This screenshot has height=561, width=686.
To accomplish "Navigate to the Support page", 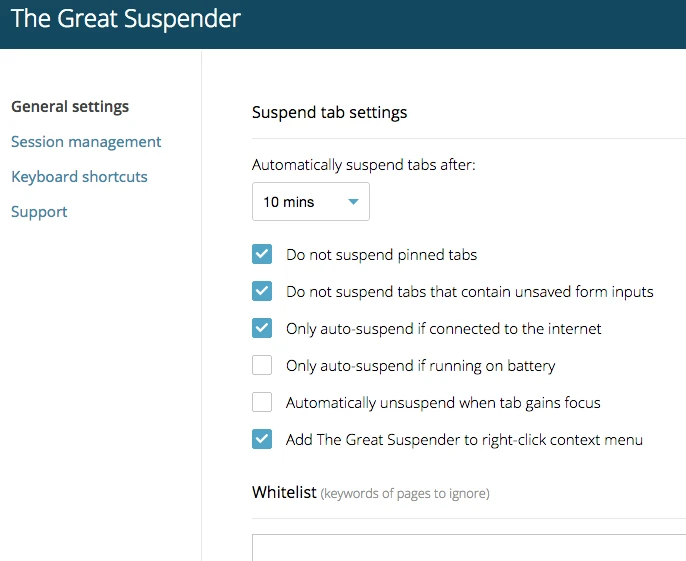I will click(x=39, y=212).
